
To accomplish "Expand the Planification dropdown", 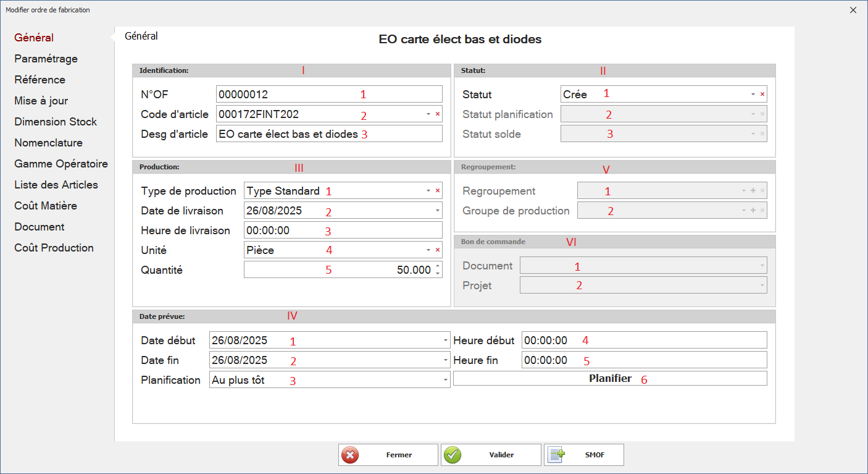I will click(x=446, y=380).
